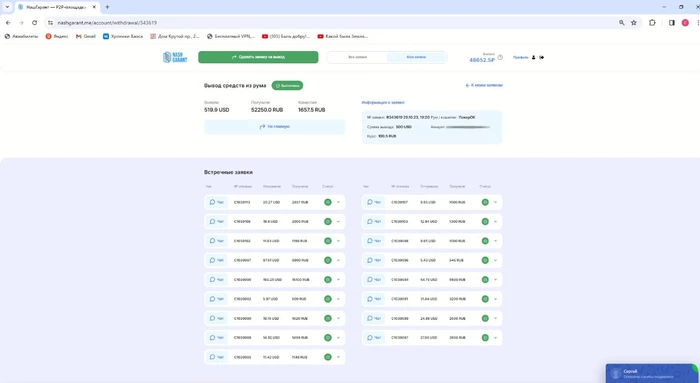Open the tab search chevron at the tab strip
Viewport: 700px width, 383px height.
[7, 7]
